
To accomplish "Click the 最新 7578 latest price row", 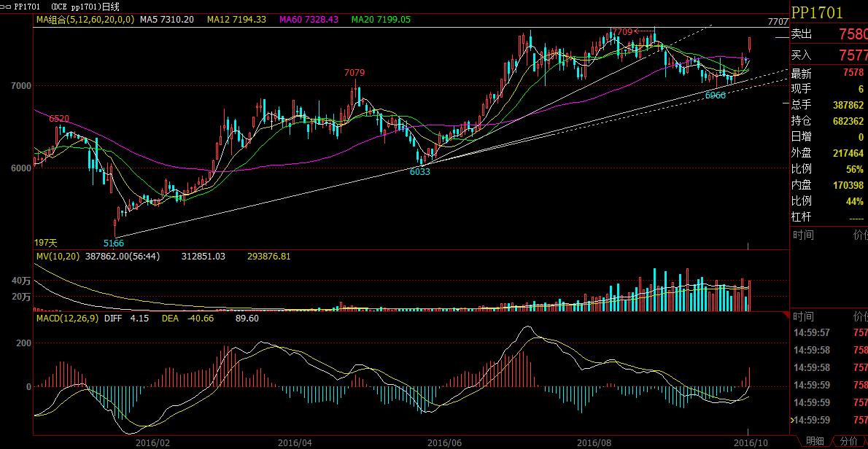I will tap(829, 73).
